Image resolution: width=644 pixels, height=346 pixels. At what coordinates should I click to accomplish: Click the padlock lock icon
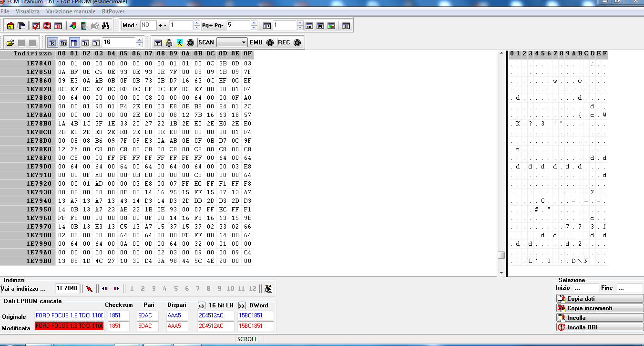coord(169,42)
